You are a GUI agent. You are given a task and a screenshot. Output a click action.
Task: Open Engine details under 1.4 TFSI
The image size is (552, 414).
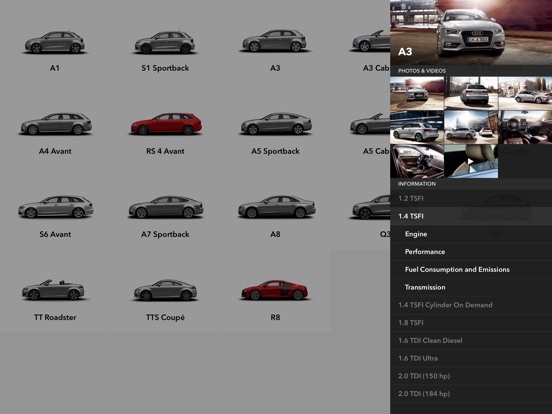click(x=471, y=234)
